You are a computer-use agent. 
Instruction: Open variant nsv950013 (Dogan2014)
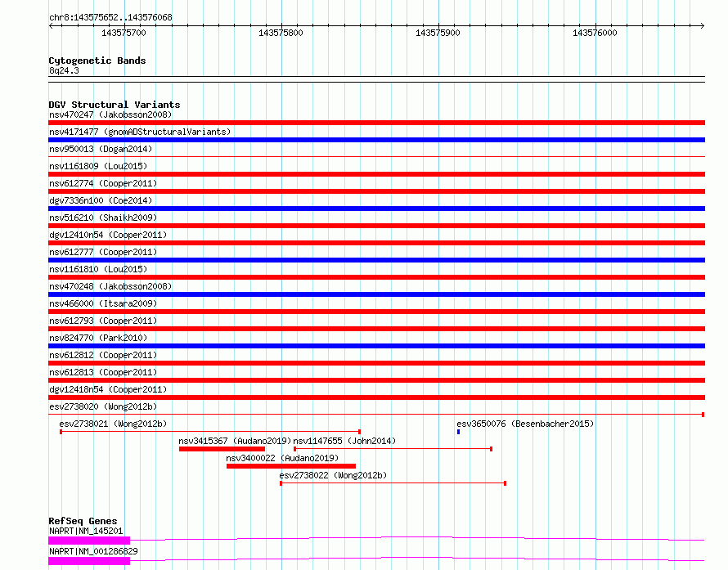click(101, 149)
